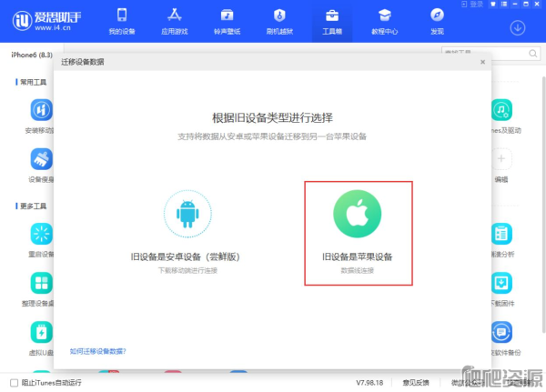Click the vertical scrollbar on the right
Viewport: 546px width, 392px height.
click(x=543, y=204)
